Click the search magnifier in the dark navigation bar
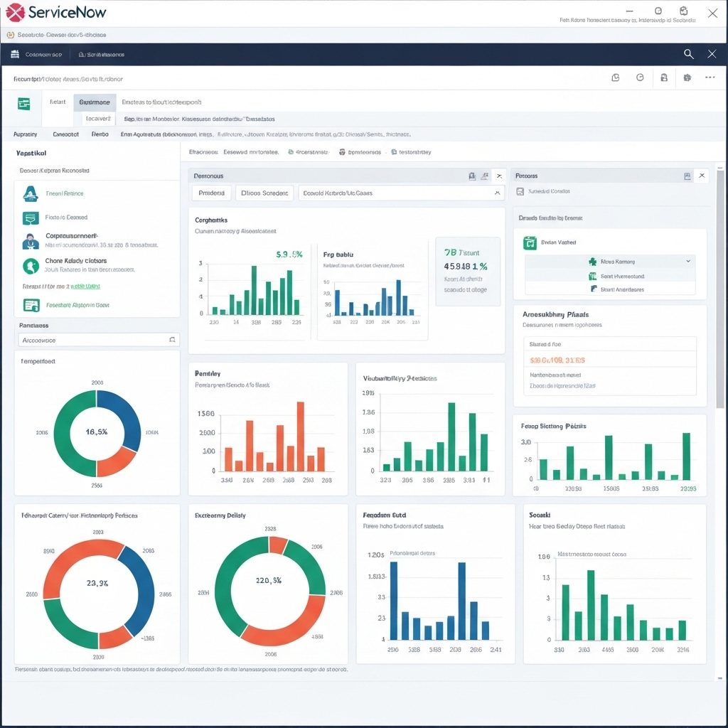The height and width of the screenshot is (728, 728). (688, 54)
